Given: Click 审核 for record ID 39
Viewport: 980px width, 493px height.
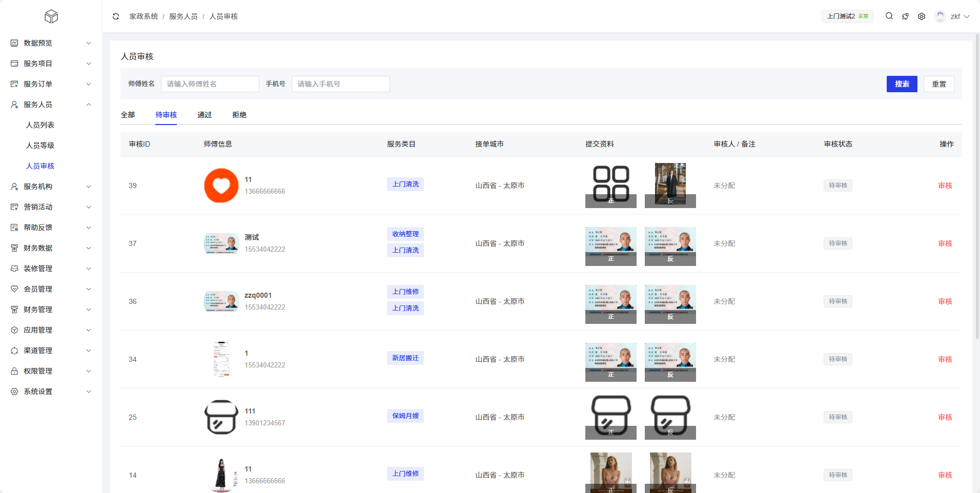Looking at the screenshot, I should pos(945,186).
